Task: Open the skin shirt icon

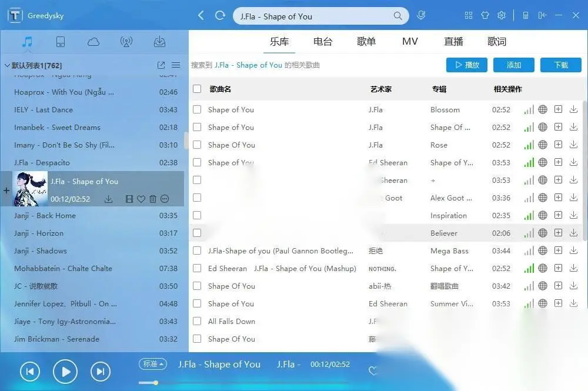Action: (485, 15)
